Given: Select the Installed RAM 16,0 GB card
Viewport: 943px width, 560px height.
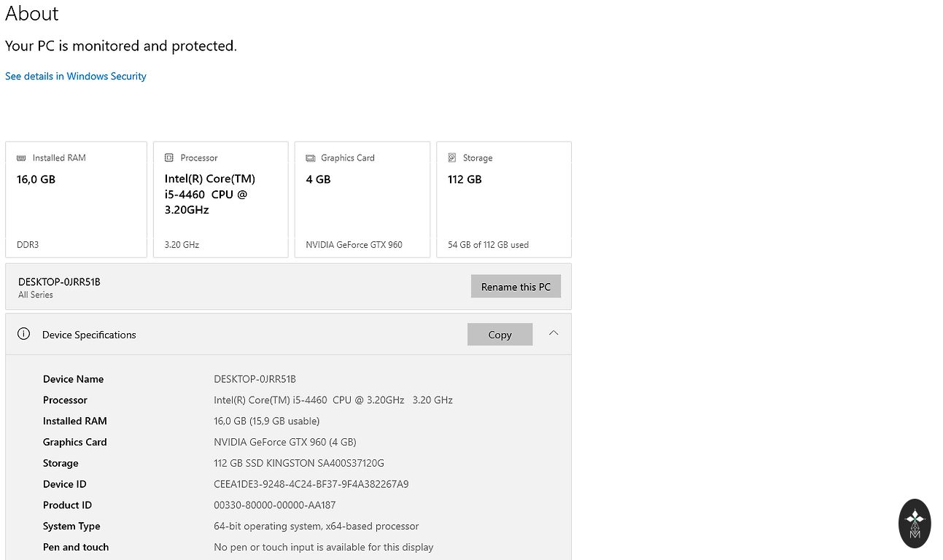Looking at the screenshot, I should click(76, 200).
